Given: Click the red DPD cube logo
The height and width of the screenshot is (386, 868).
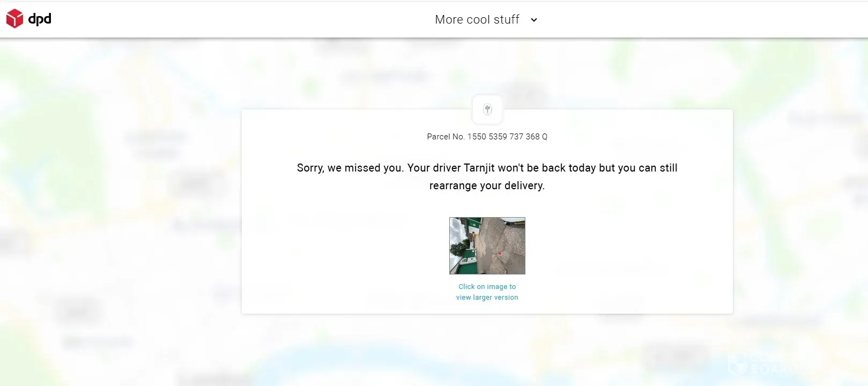Looking at the screenshot, I should pyautogui.click(x=14, y=19).
